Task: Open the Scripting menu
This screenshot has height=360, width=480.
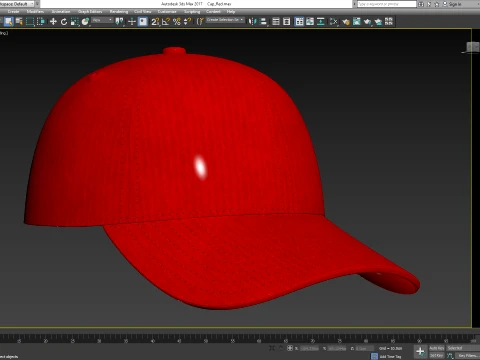Action: point(192,11)
